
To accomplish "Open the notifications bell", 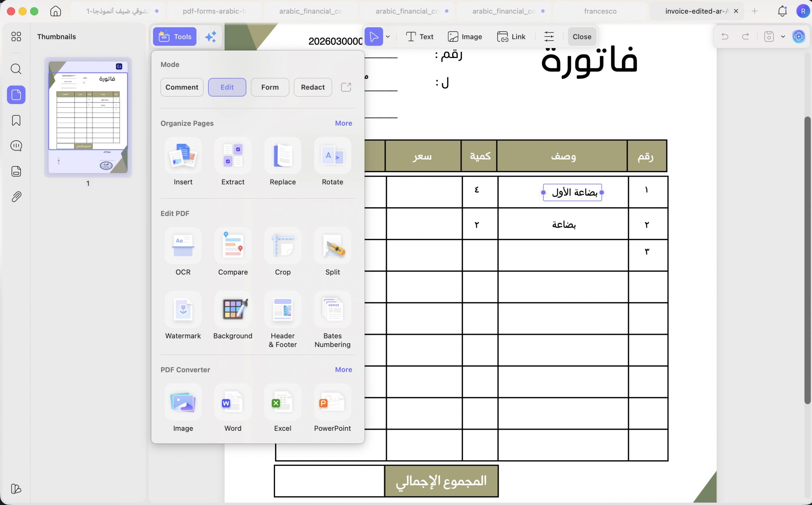I will tap(782, 11).
